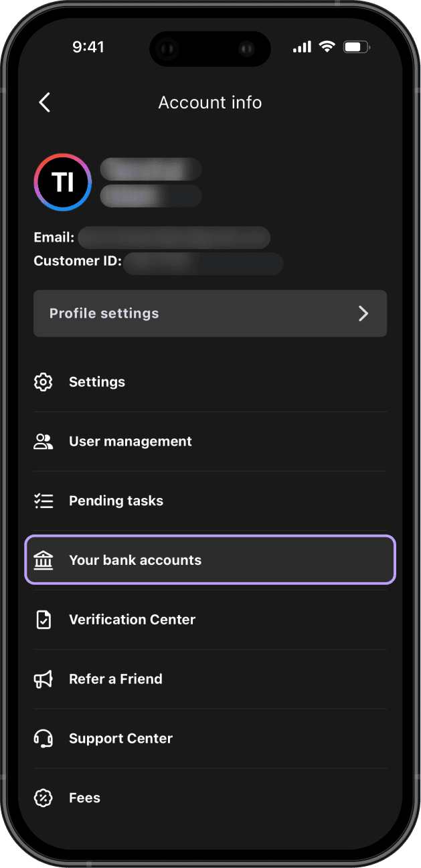Open Refer a Friend option

coord(210,679)
